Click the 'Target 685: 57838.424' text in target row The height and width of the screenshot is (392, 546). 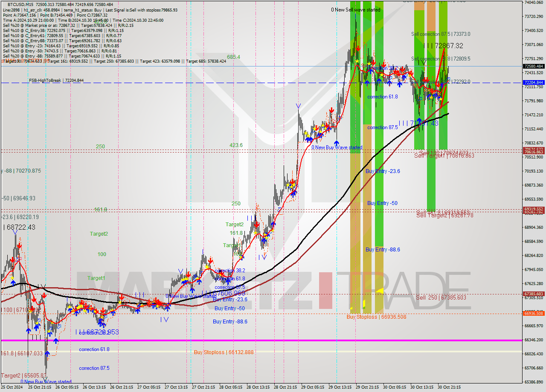206,61
